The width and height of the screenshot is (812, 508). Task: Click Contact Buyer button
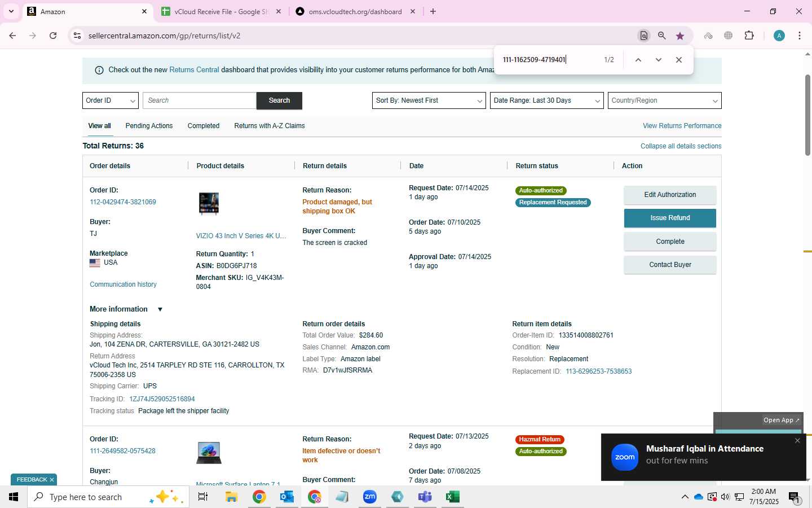point(670,265)
